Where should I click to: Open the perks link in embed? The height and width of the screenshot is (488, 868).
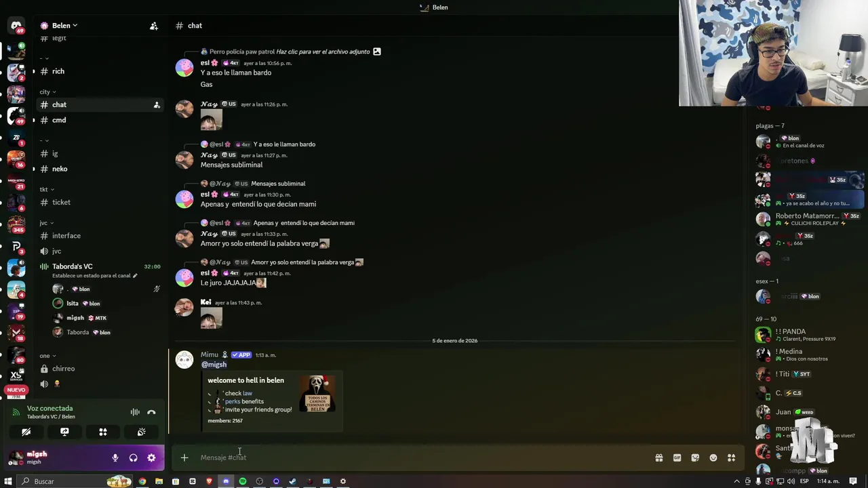(x=233, y=401)
